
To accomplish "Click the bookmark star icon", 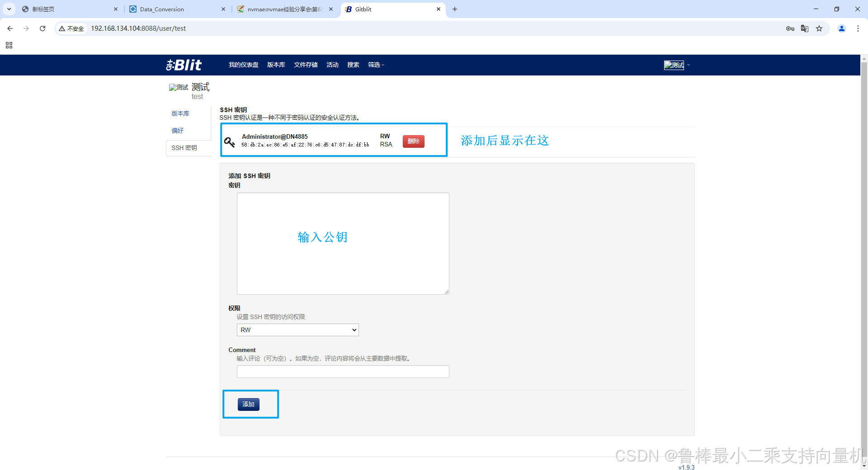I will point(819,28).
